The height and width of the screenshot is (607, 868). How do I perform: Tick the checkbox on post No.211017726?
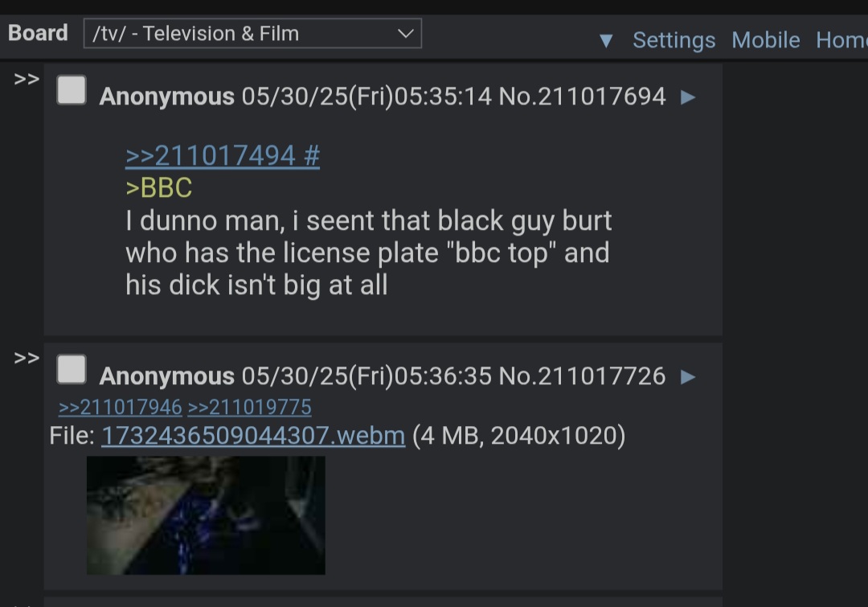click(72, 369)
